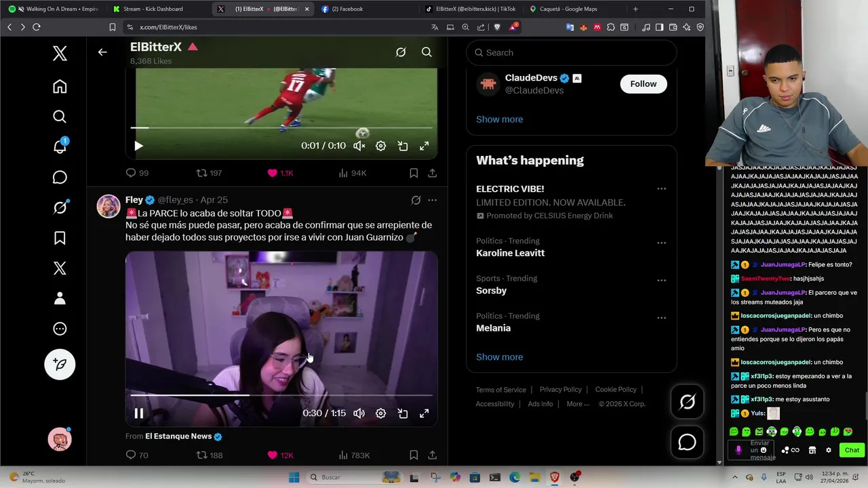This screenshot has width=868, height=488.
Task: Bookmark Fley's post
Action: click(x=414, y=455)
